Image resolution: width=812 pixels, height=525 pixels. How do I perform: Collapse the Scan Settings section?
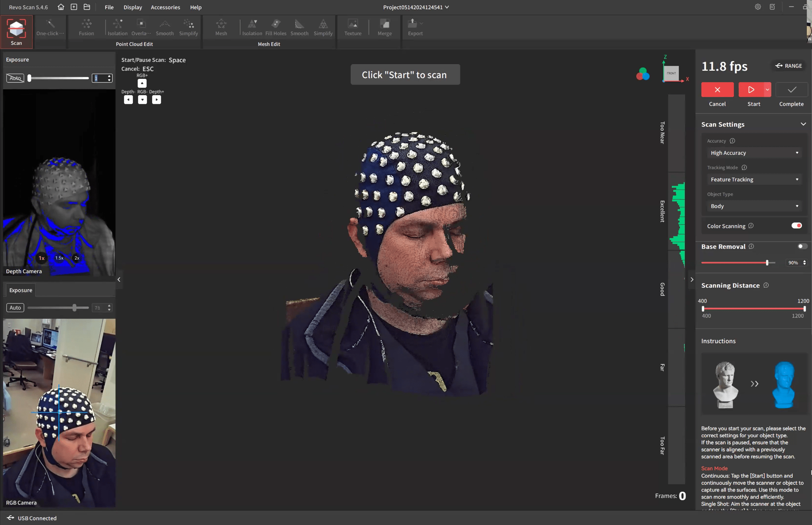pyautogui.click(x=803, y=124)
